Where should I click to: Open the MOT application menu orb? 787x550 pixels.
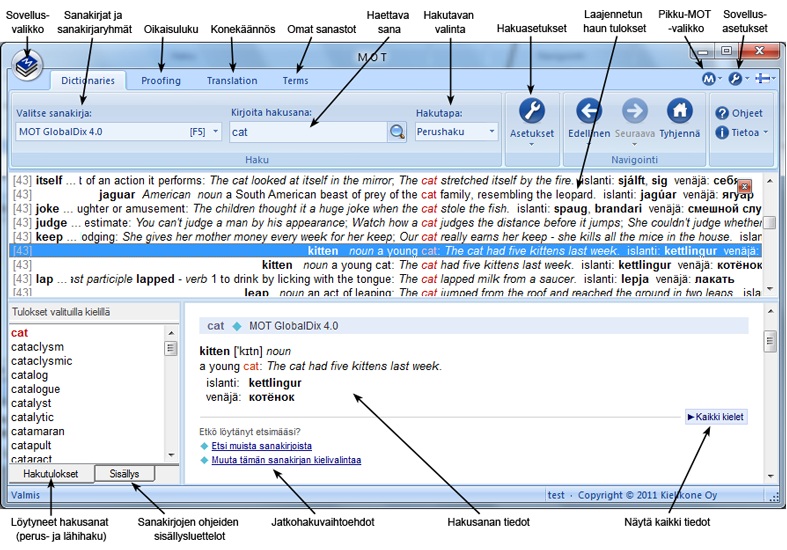pos(27,65)
